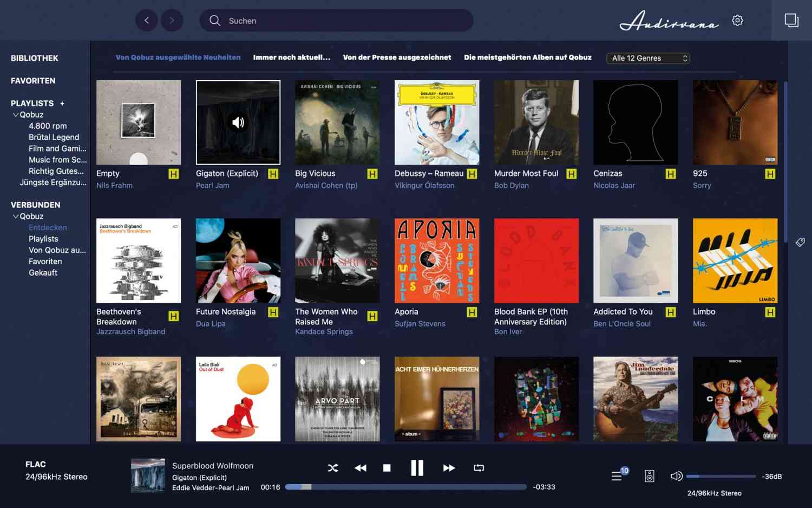Collapse the Qobuz playlists tree
Viewport: 812px width, 508px height.
click(x=16, y=115)
